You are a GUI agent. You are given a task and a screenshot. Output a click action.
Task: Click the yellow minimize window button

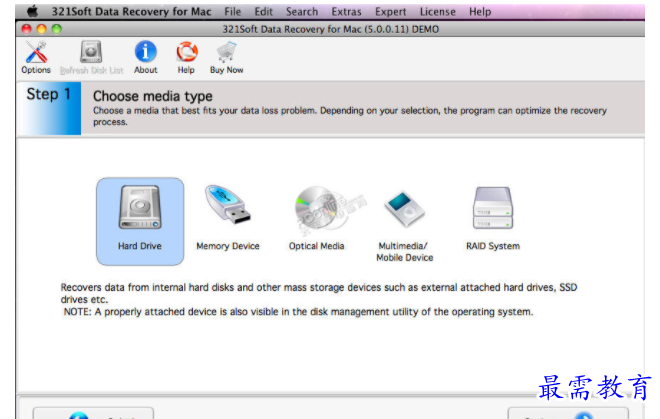tap(42, 29)
